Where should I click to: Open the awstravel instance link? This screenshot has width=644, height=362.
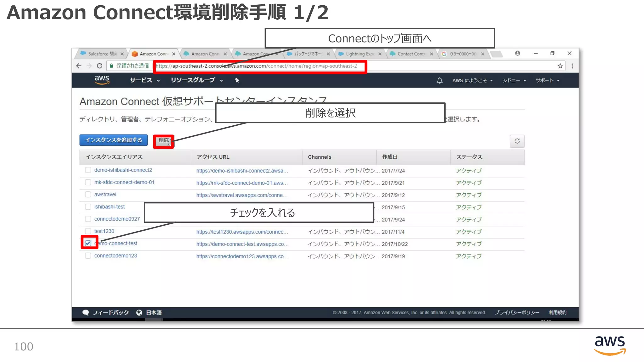pos(105,195)
